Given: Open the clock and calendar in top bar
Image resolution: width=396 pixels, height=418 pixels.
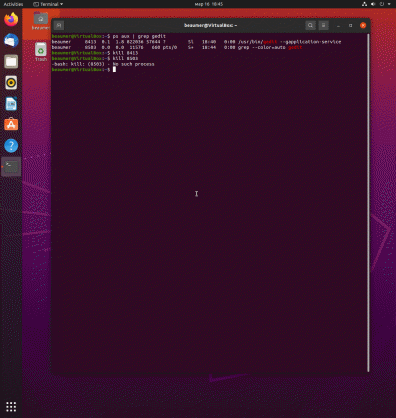Looking at the screenshot, I should (x=209, y=4).
